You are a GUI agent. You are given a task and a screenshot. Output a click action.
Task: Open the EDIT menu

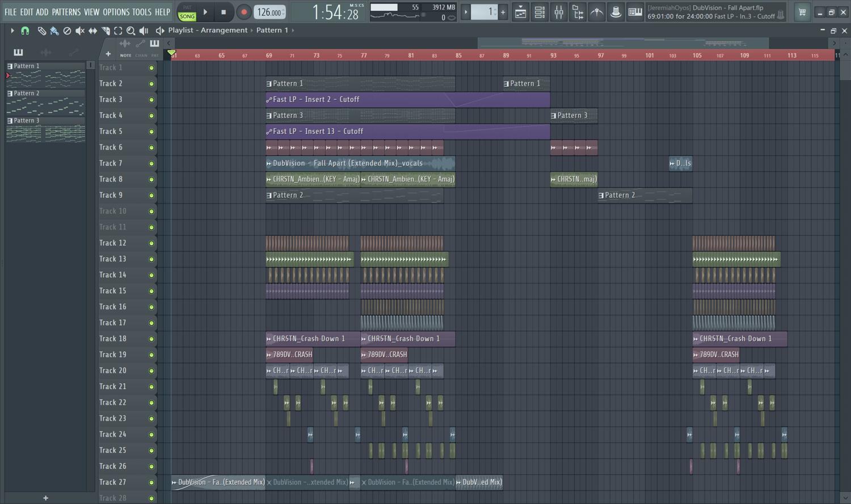[x=27, y=12]
